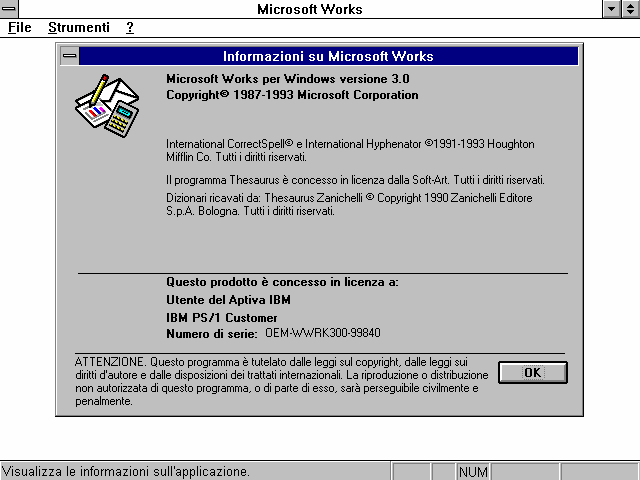Click the 'Informazioni su Microsoft Works' title bar
The height and width of the screenshot is (480, 640).
click(x=329, y=56)
